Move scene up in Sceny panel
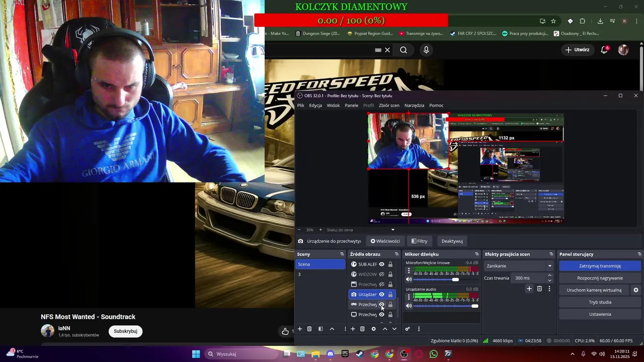 (x=332, y=329)
